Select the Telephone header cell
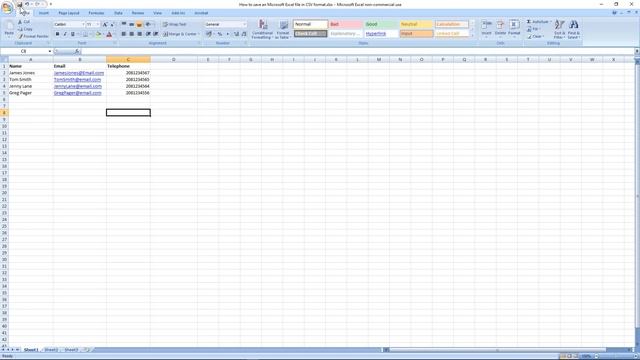This screenshot has width=640, height=360. point(128,66)
